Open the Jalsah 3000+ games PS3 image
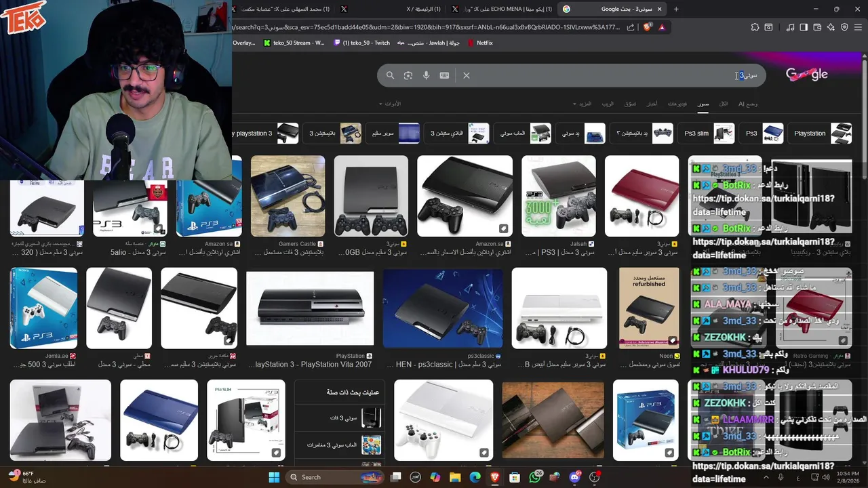This screenshot has width=868, height=488. tap(559, 196)
